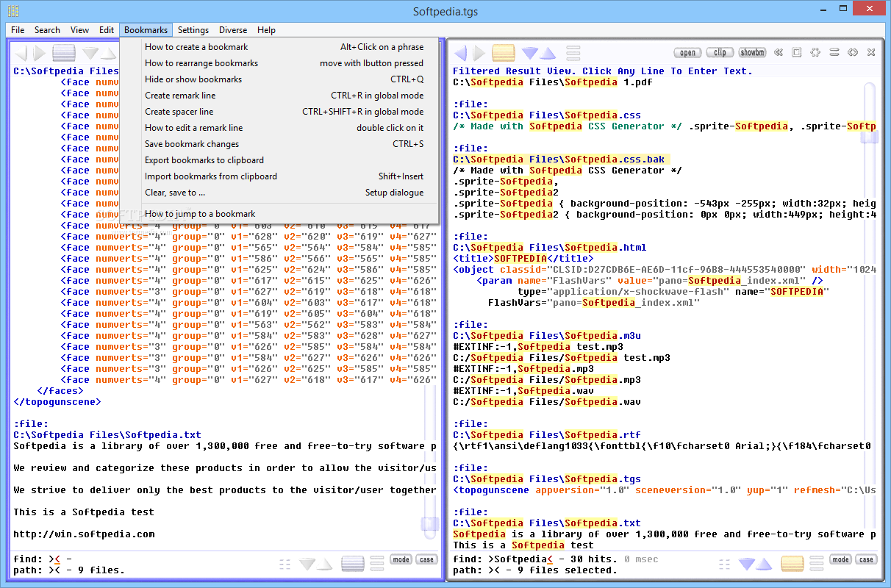Click the right pane bottom yellow block icon

[x=792, y=564]
